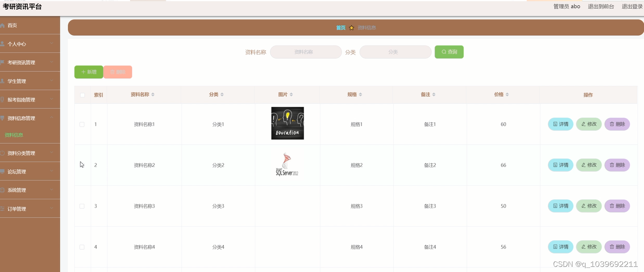
Task: Click the sort icon beside 图片 column header
Action: tap(291, 95)
